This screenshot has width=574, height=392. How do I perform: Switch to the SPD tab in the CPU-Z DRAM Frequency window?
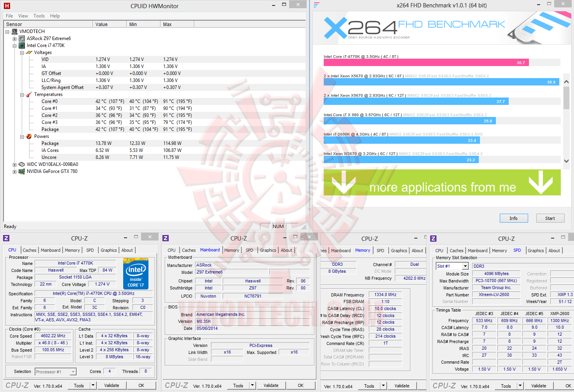click(x=380, y=251)
